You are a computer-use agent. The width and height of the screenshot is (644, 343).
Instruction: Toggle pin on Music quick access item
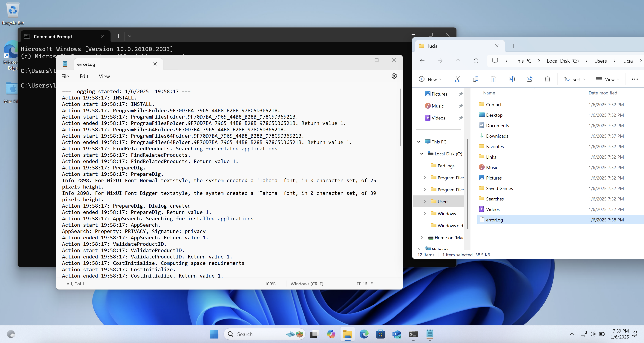tap(461, 106)
